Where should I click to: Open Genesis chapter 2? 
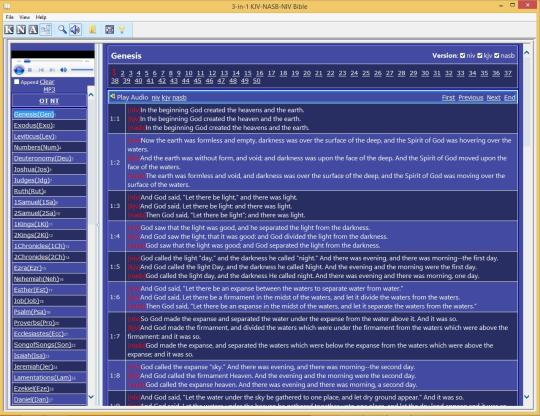[x=122, y=73]
